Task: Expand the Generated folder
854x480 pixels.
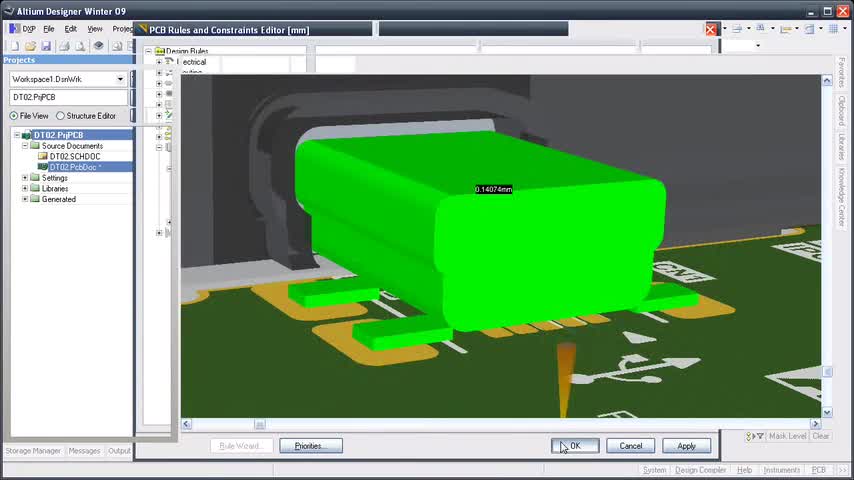Action: point(25,199)
